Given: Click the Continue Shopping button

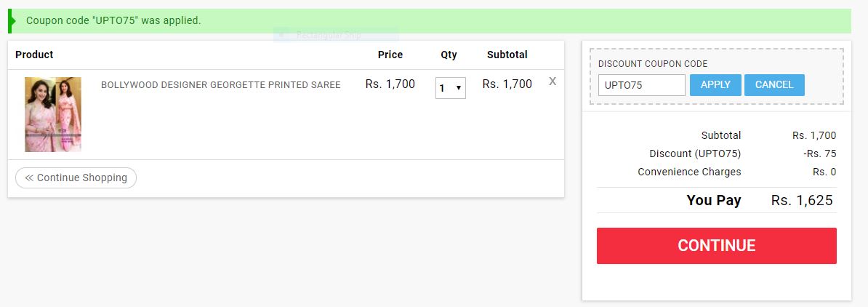Looking at the screenshot, I should pos(76,178).
